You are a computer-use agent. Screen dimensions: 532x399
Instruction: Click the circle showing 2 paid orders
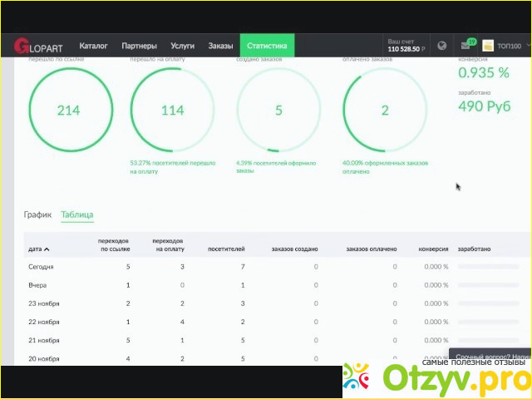coord(384,111)
